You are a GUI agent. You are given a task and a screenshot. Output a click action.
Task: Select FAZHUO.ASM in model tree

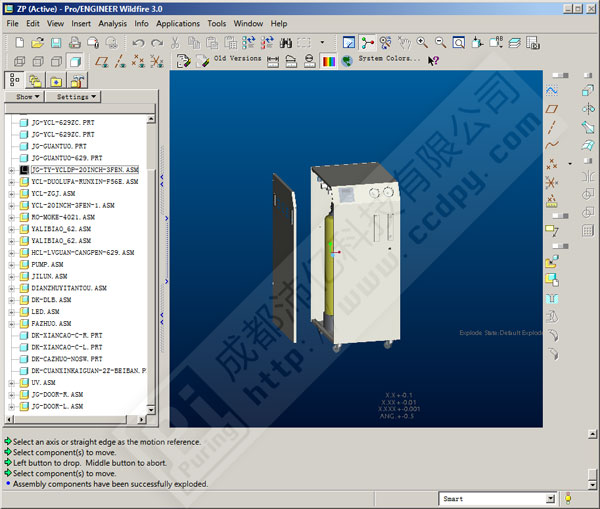51,323
